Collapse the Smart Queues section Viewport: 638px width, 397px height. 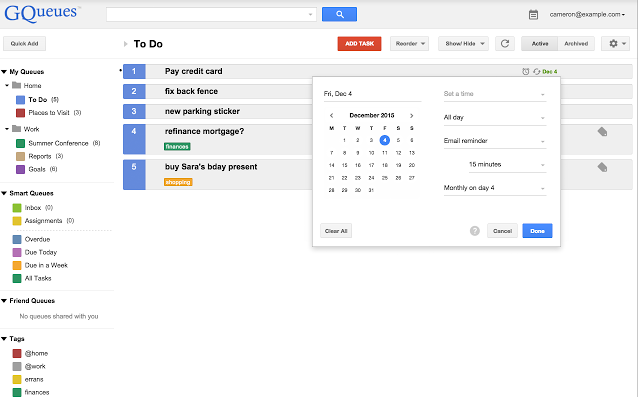point(4,193)
